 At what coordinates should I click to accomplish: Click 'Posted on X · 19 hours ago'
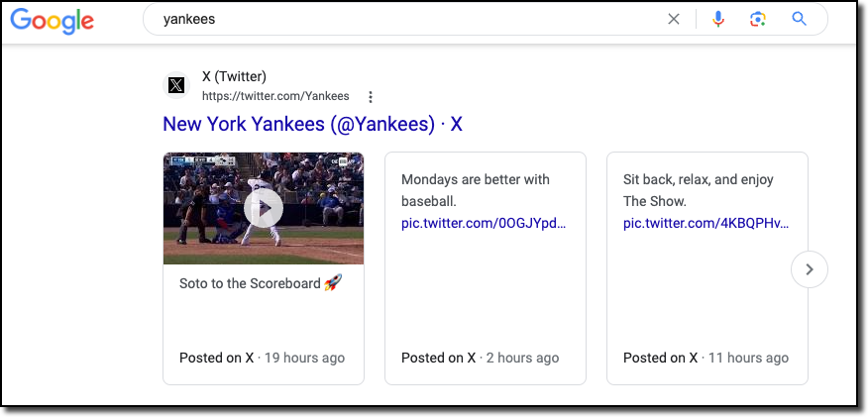262,358
